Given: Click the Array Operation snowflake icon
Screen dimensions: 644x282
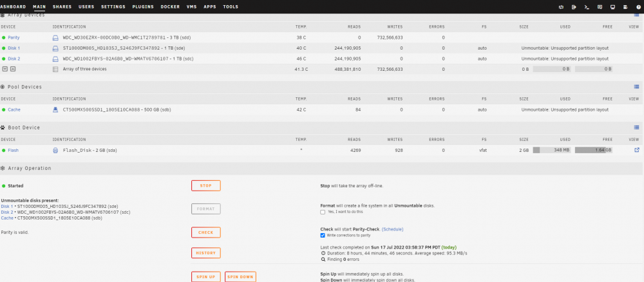Looking at the screenshot, I should (x=3, y=168).
